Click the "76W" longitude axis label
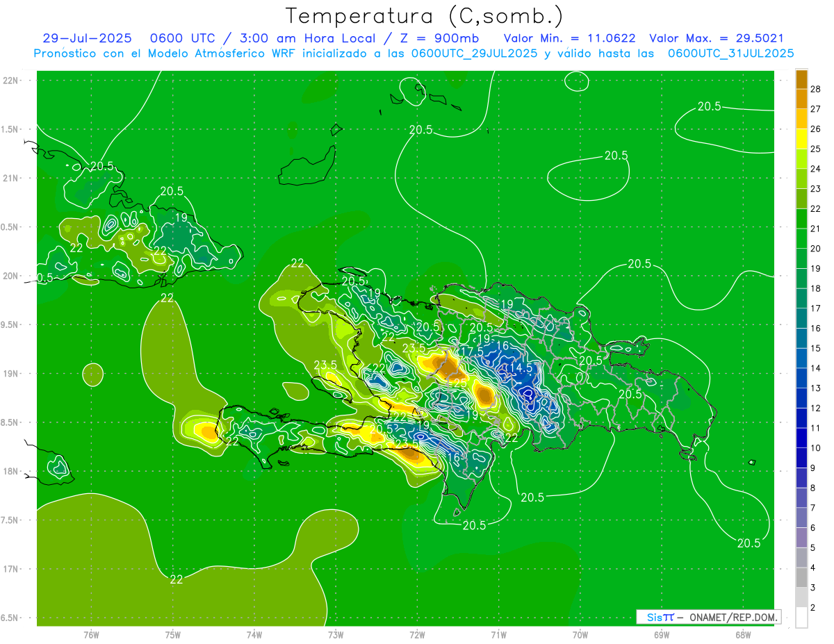The height and width of the screenshot is (644, 834). point(91,634)
